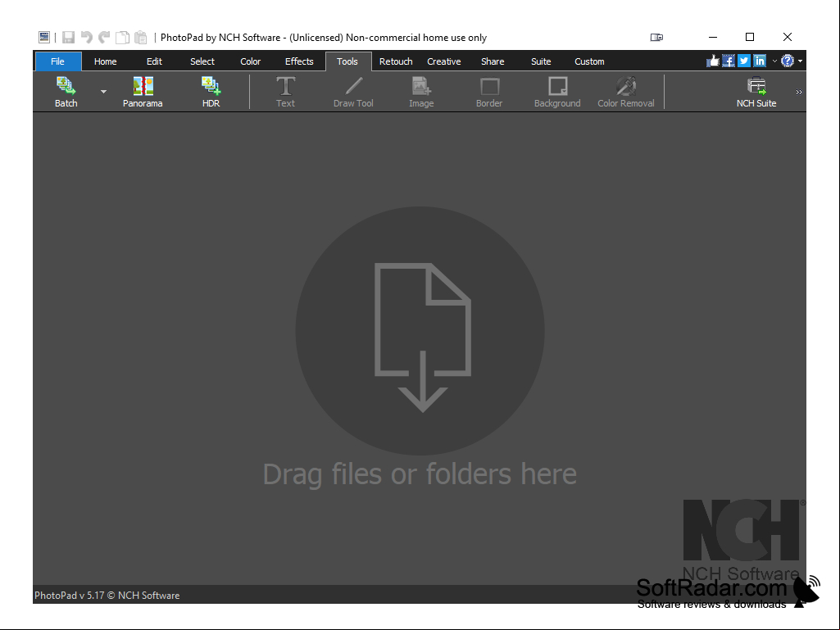Add a Border with the Border tool
This screenshot has height=630, width=840.
489,92
